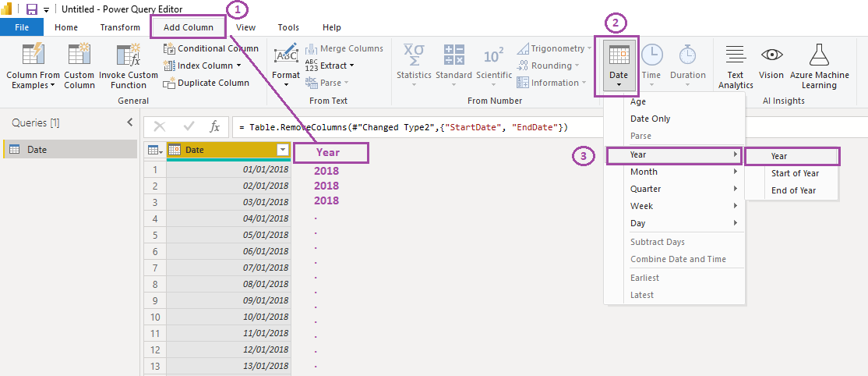Viewport: 868px width, 376px height.
Task: Choose the Year submenu entry
Action: coord(674,155)
